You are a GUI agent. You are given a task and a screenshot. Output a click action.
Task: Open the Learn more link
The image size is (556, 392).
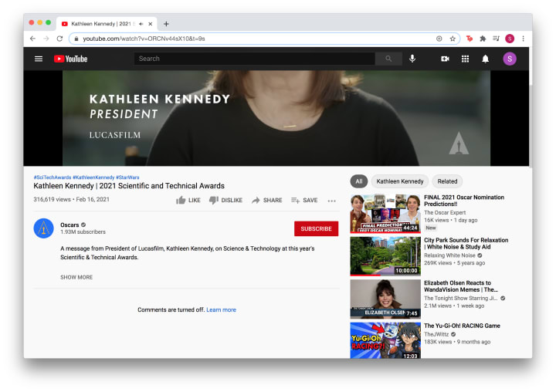[222, 309]
